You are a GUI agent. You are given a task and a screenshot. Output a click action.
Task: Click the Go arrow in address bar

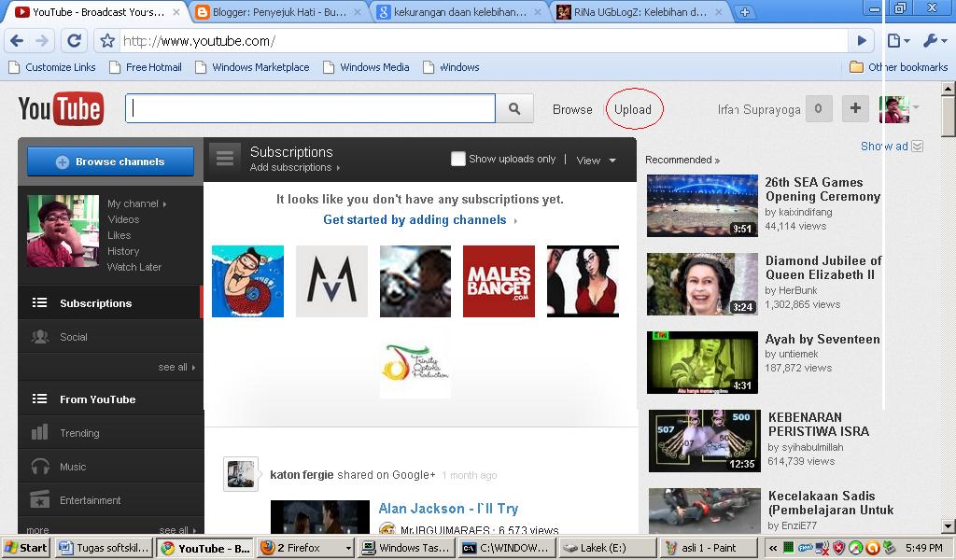(862, 41)
